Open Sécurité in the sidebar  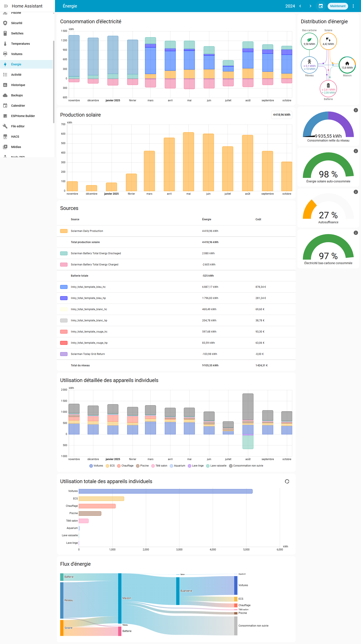tap(17, 23)
